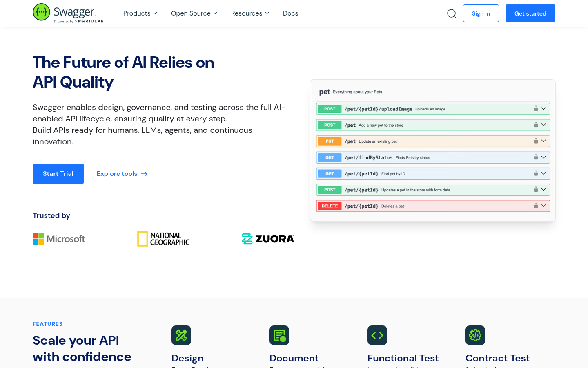Expand the 'Deletes a pet' chevron

pos(543,206)
